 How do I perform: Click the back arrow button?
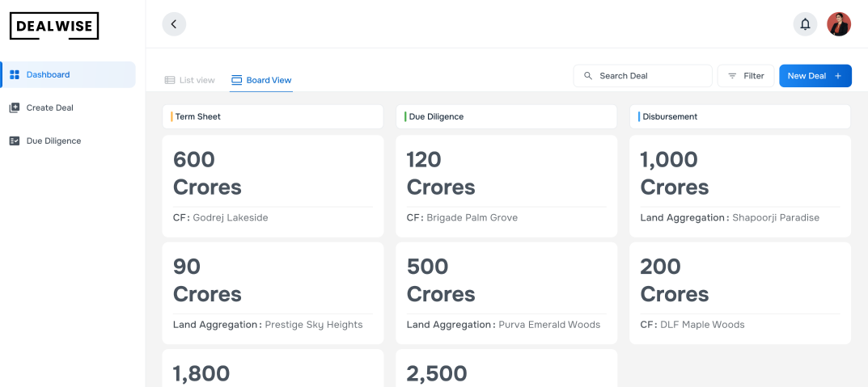[x=174, y=24]
